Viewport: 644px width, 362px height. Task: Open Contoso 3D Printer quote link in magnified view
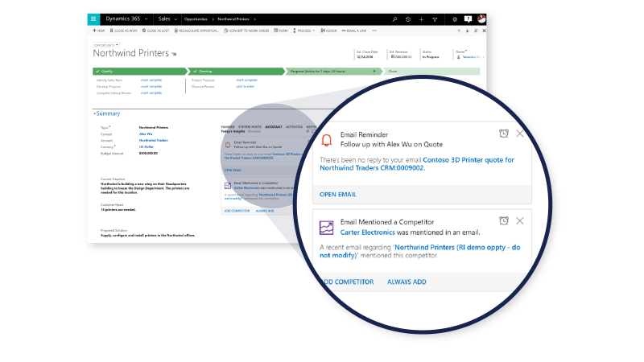417,164
